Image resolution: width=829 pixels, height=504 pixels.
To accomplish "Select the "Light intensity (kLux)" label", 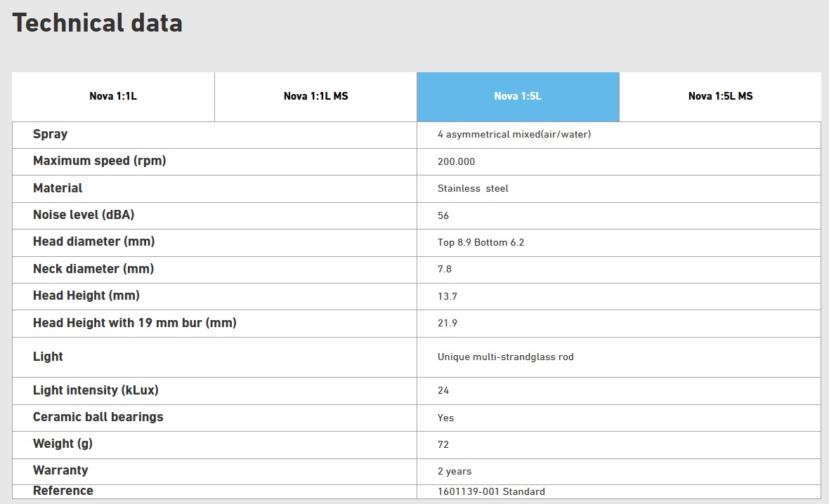I will coord(96,390).
